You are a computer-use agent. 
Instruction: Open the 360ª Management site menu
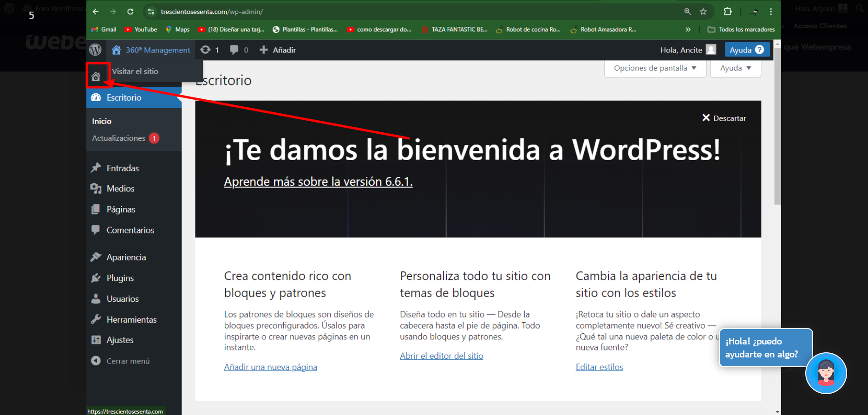[x=151, y=50]
